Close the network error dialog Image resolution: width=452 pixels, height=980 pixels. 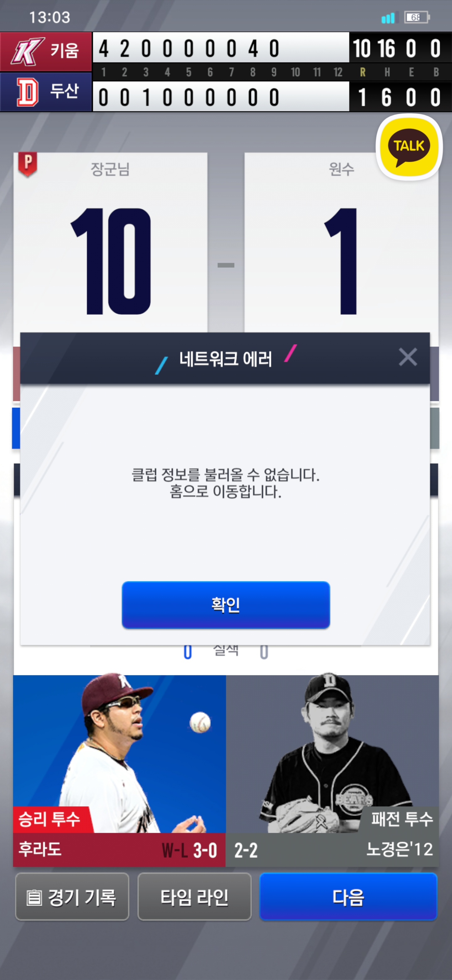(407, 357)
